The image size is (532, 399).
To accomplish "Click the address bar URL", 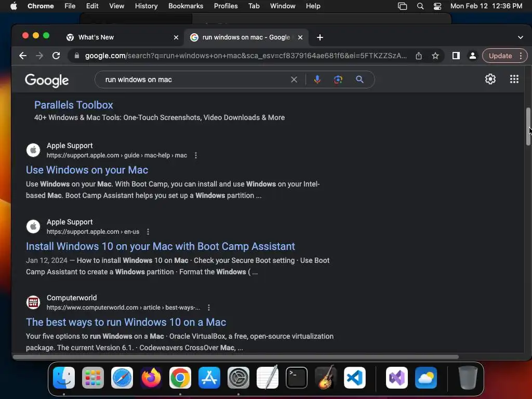I will click(246, 56).
